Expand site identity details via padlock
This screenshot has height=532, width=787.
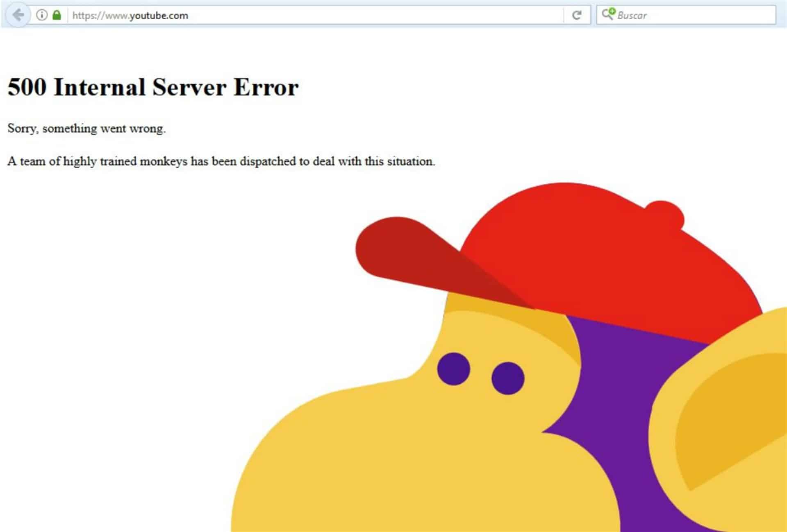[57, 15]
